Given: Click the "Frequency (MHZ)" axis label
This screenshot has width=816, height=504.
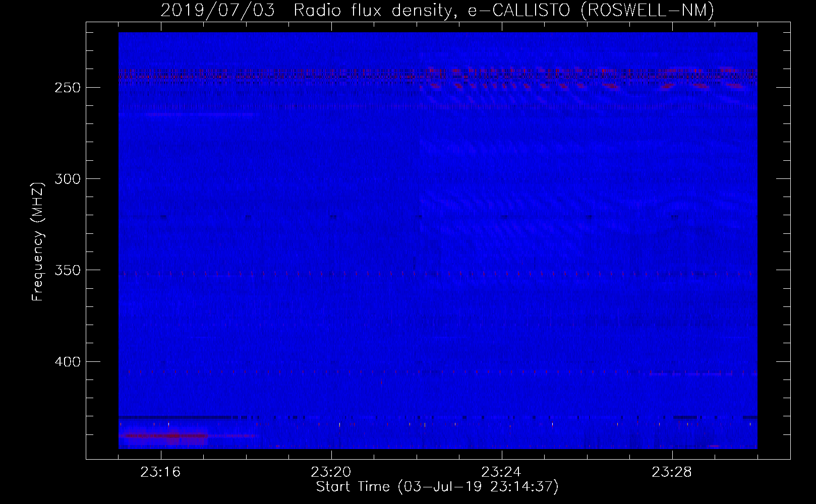Looking at the screenshot, I should tap(38, 241).
